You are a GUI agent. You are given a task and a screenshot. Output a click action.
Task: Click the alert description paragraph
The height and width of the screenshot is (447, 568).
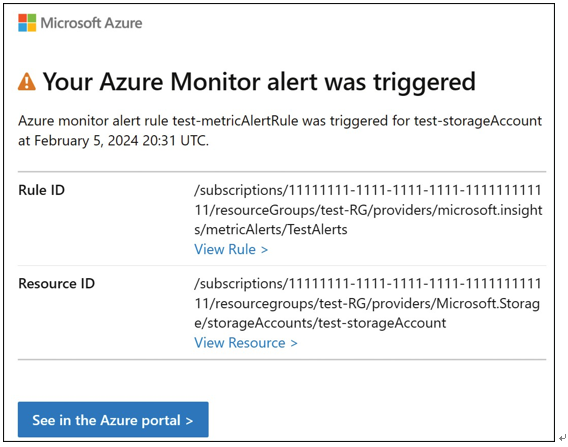coord(280,130)
